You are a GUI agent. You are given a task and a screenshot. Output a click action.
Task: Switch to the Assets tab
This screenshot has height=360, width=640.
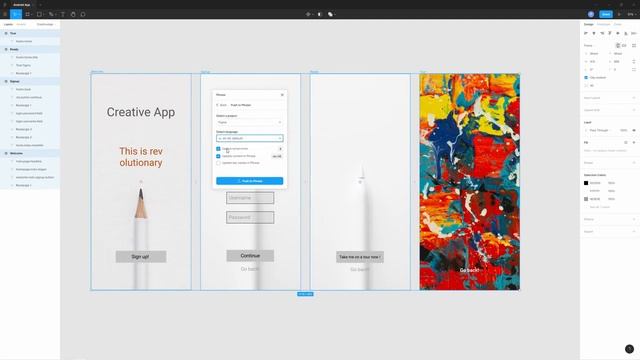pyautogui.click(x=21, y=24)
